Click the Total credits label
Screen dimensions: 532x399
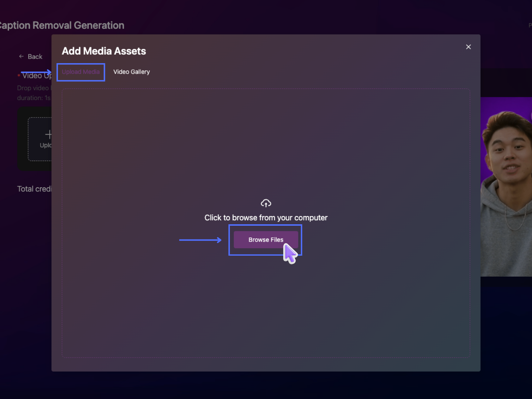click(x=34, y=189)
